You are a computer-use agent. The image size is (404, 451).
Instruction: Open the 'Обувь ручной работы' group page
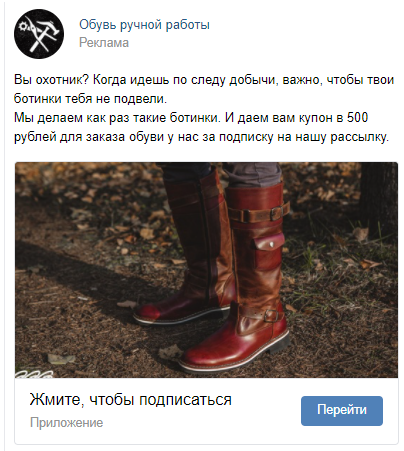tap(144, 25)
